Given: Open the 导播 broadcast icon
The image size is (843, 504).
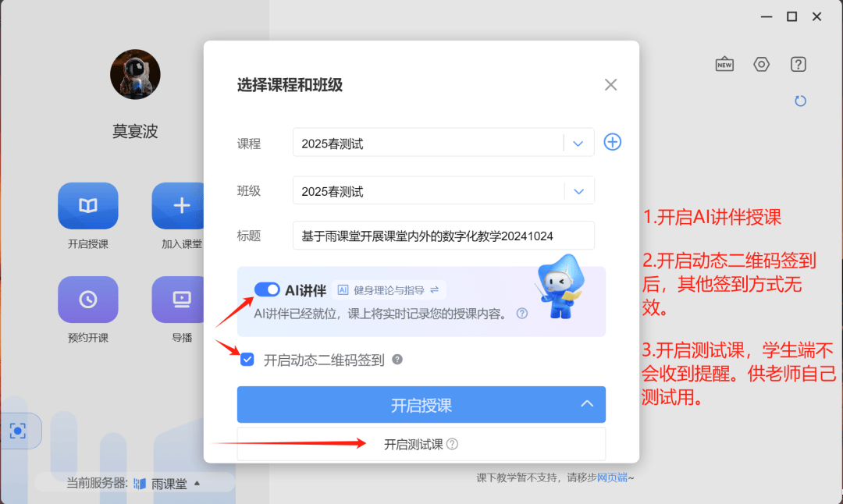Looking at the screenshot, I should (181, 299).
